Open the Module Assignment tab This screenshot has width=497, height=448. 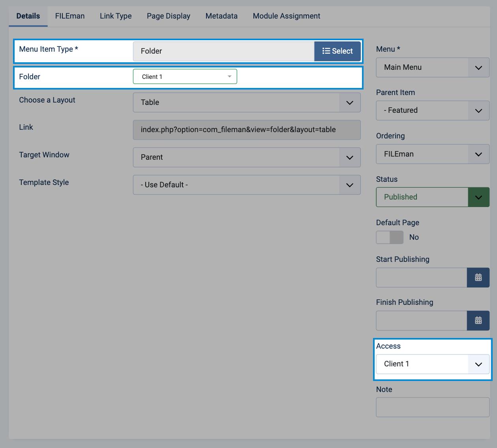(x=286, y=16)
